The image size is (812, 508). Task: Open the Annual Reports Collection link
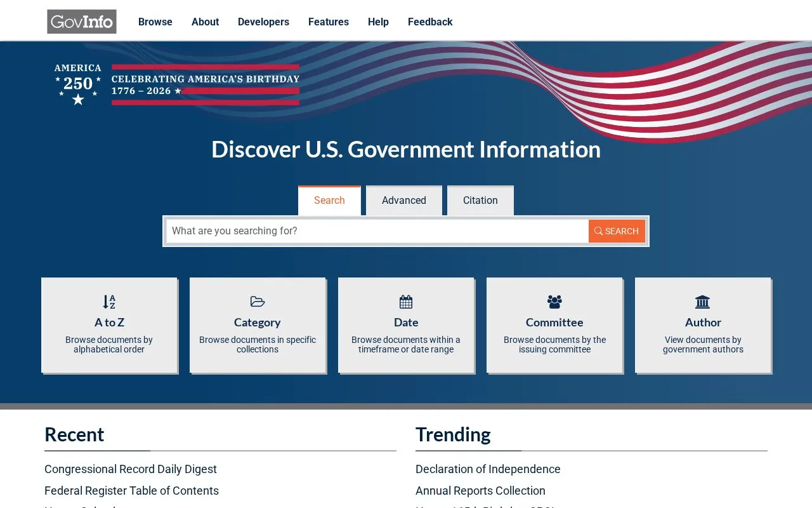pos(480,491)
